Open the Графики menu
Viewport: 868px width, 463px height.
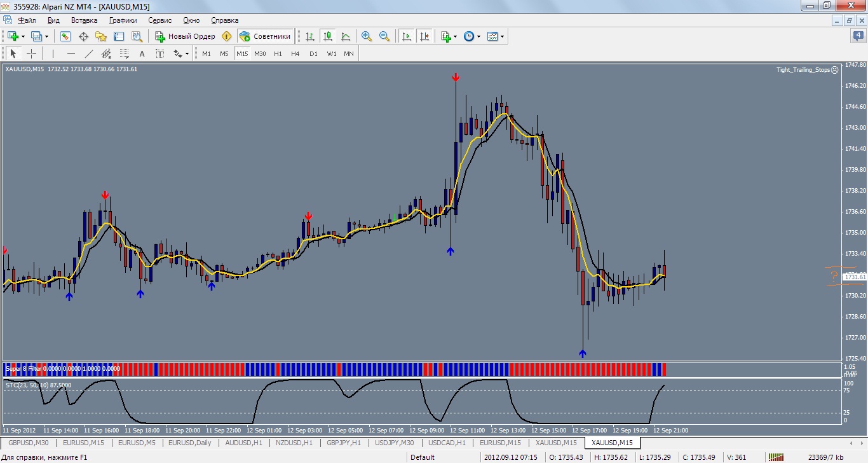[123, 20]
